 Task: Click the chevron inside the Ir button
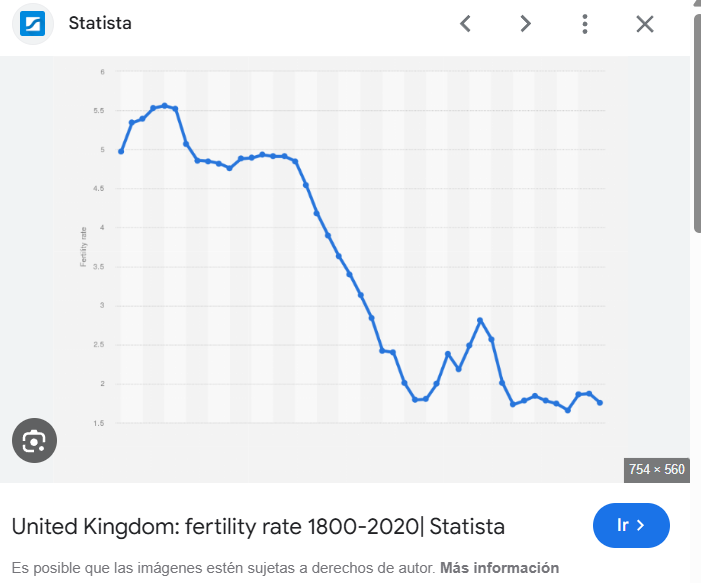[x=641, y=525]
